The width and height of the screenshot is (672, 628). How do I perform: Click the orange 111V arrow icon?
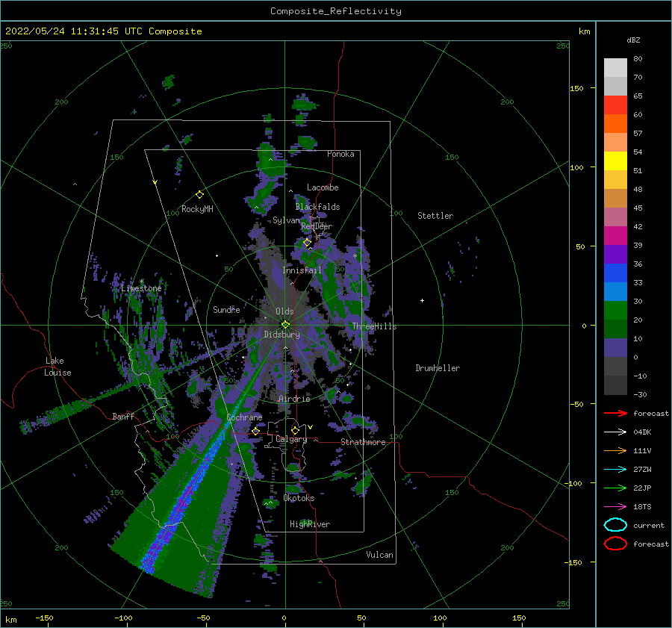point(615,450)
